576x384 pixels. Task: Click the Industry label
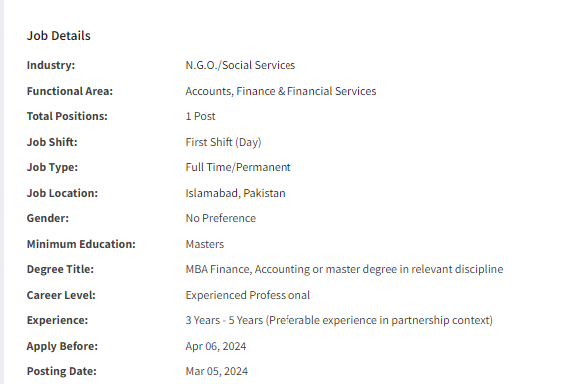click(51, 65)
